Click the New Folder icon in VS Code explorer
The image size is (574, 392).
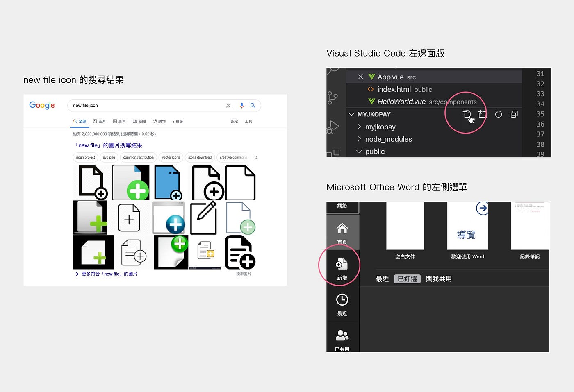[483, 114]
